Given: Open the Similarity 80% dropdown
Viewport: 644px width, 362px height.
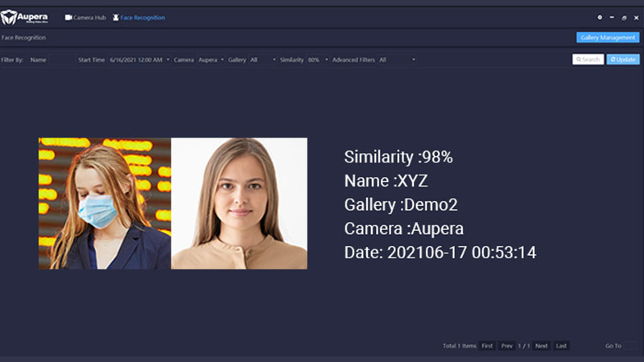Looking at the screenshot, I should tap(317, 60).
